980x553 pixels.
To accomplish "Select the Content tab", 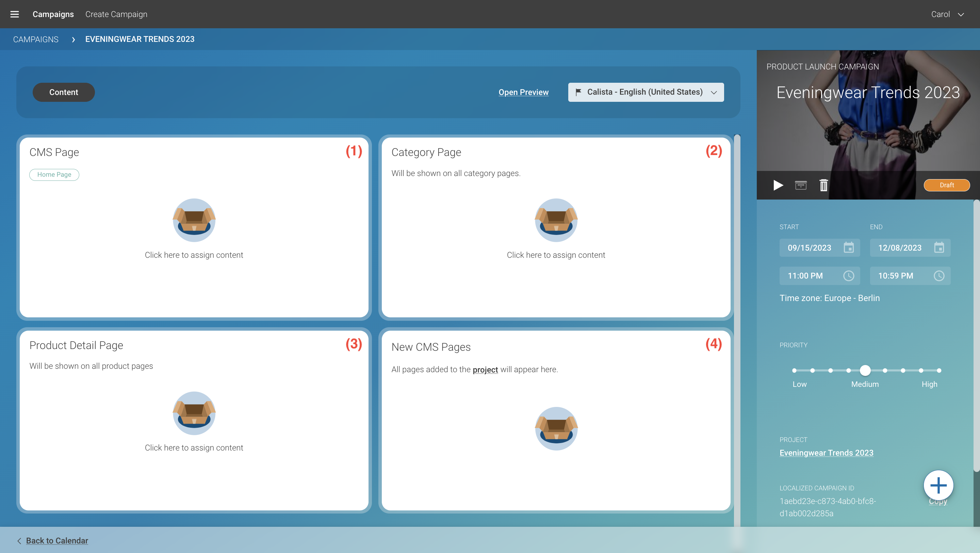I will click(64, 92).
